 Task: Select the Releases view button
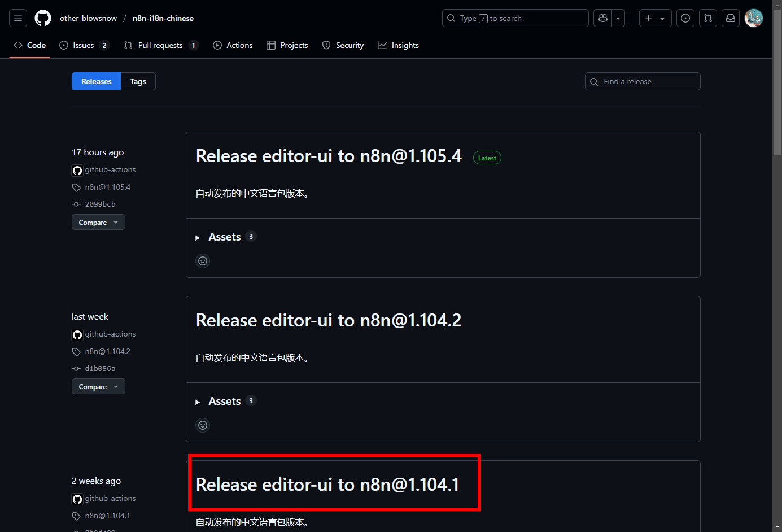click(96, 81)
